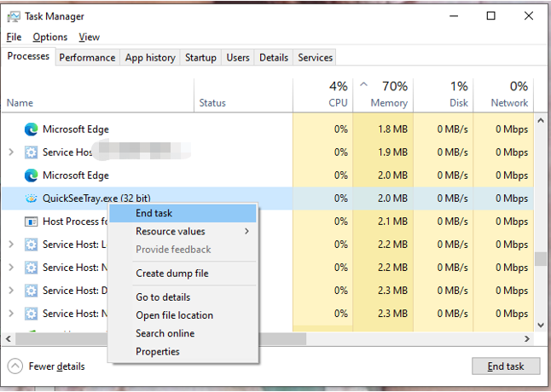Sort processes by the Disk column
The width and height of the screenshot is (551, 392).
click(444, 95)
